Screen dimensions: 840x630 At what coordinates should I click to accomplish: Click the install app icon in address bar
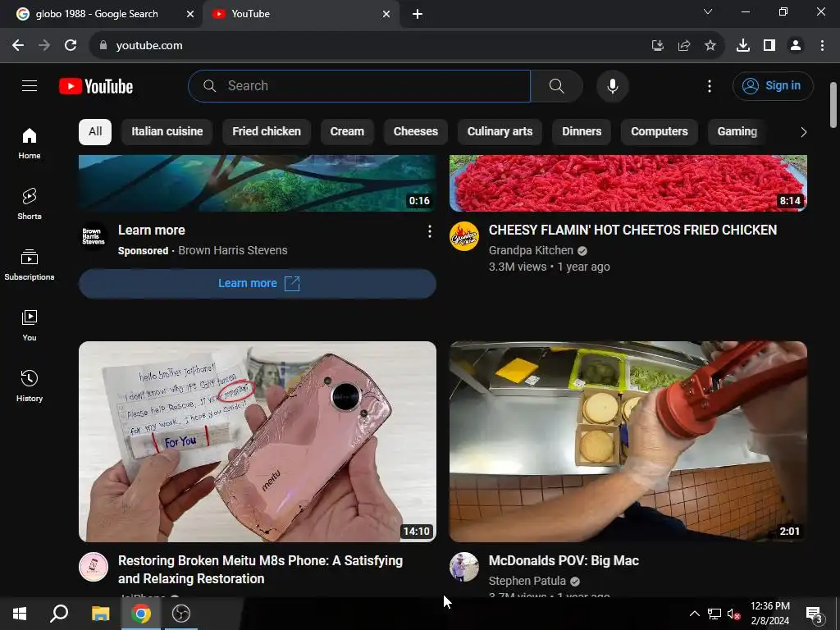pyautogui.click(x=657, y=46)
